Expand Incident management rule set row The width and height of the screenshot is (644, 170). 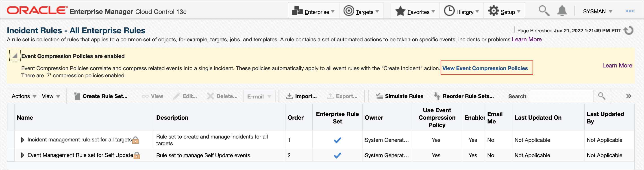coord(22,140)
